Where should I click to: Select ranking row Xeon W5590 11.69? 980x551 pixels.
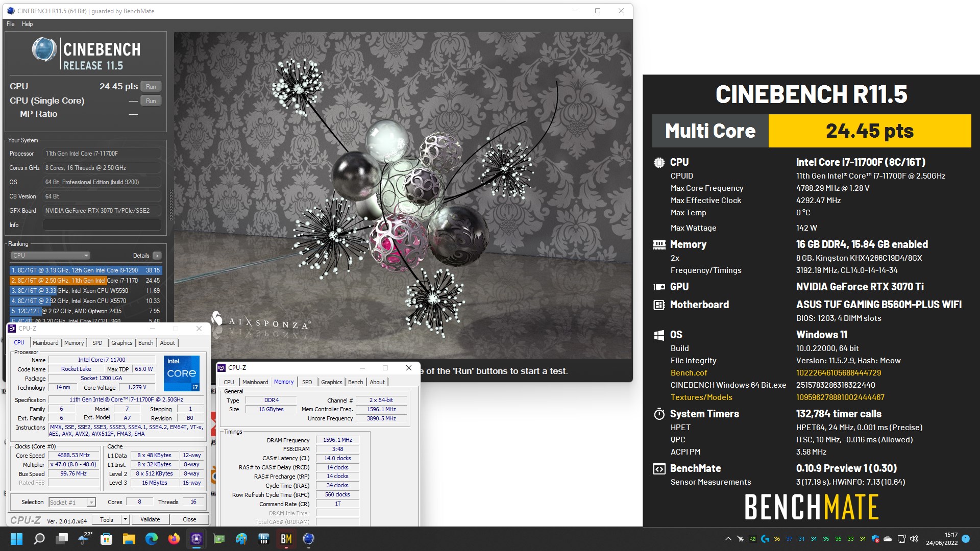85,291
